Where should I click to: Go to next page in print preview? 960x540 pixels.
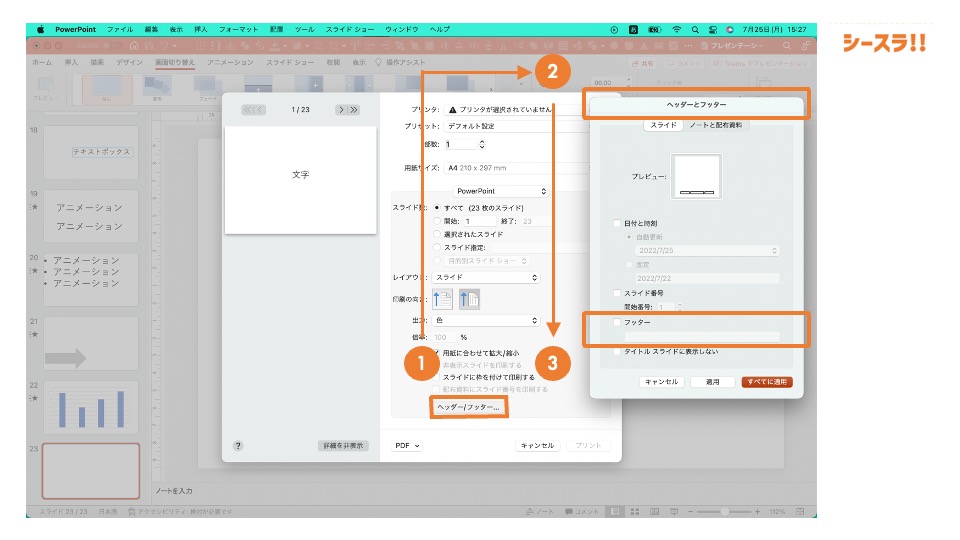tap(341, 109)
